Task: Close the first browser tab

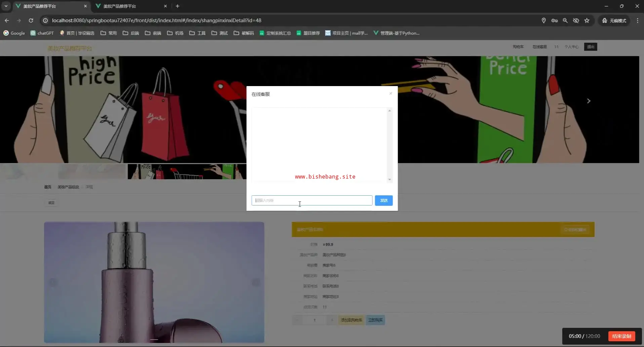Action: click(85, 6)
